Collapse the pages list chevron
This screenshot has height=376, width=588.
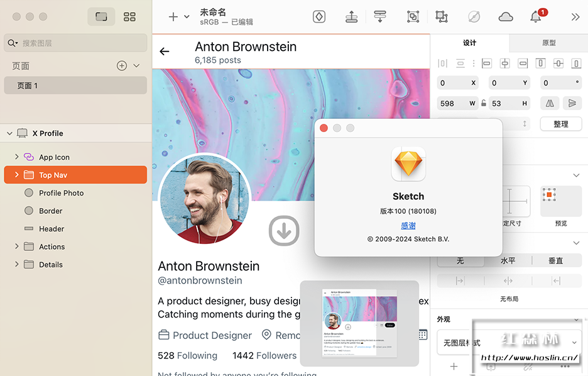point(136,65)
